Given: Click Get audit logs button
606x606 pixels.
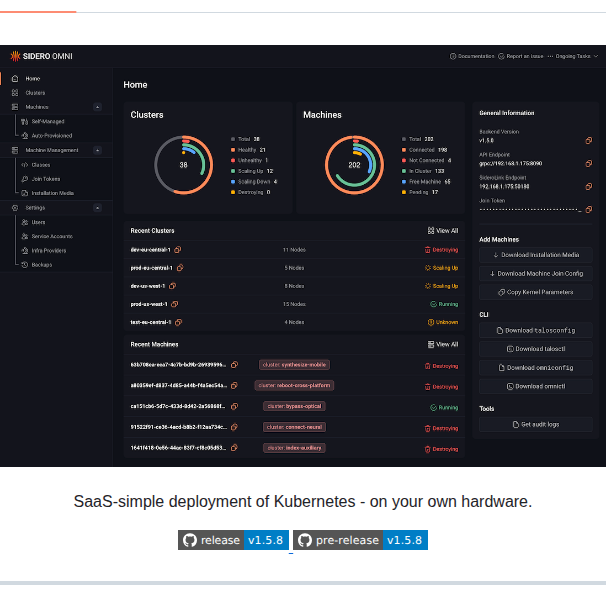Looking at the screenshot, I should tap(536, 424).
